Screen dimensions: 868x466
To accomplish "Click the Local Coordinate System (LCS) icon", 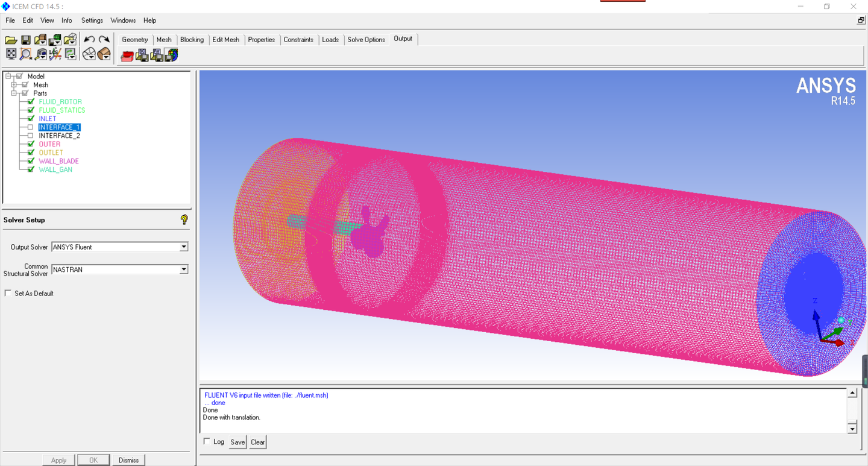I will click(x=55, y=54).
